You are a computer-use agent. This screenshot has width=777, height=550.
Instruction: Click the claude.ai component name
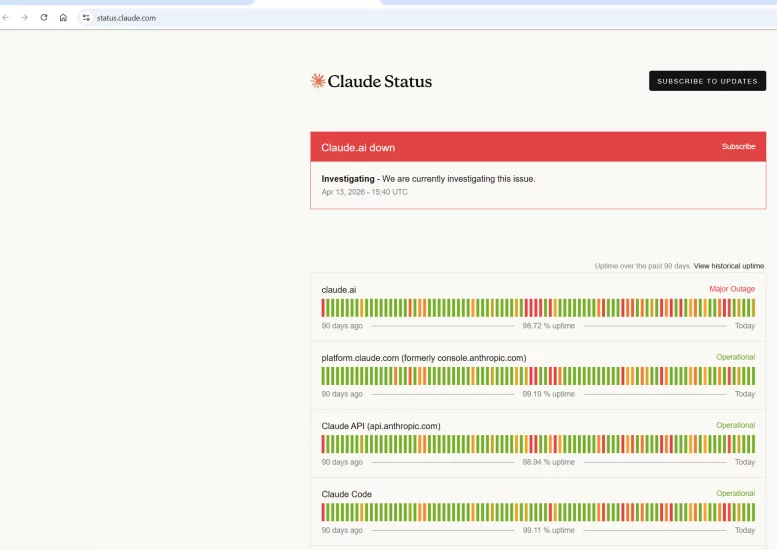click(x=338, y=290)
